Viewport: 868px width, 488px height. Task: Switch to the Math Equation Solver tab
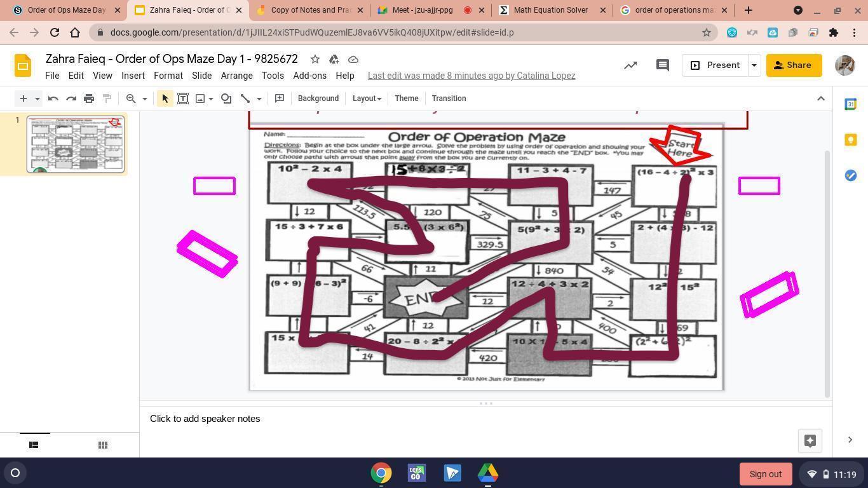(x=550, y=10)
